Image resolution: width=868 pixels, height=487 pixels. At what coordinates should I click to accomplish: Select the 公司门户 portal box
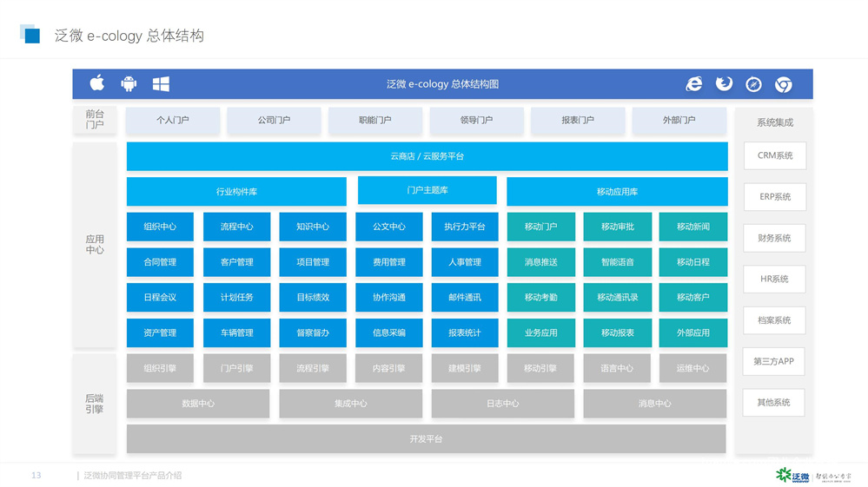point(274,121)
